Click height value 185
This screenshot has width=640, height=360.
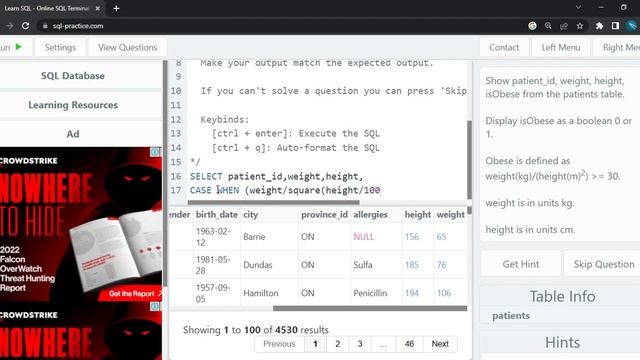click(x=412, y=265)
